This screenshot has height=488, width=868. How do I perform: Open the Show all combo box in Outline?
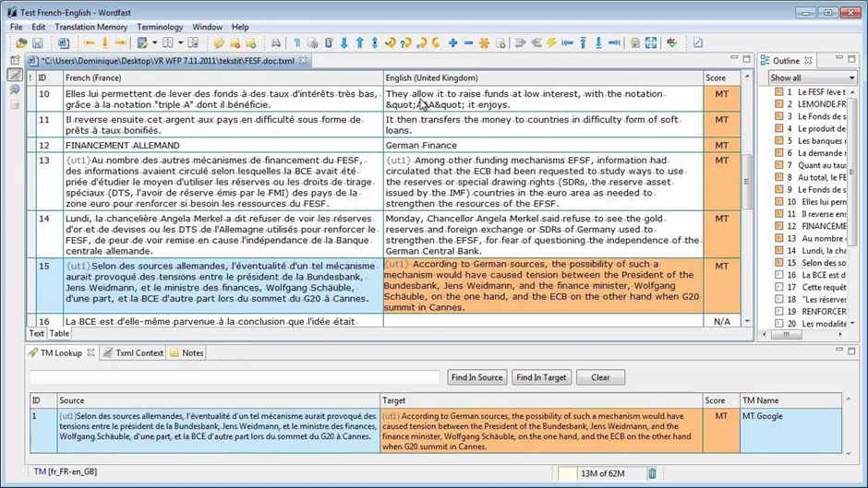(x=812, y=78)
